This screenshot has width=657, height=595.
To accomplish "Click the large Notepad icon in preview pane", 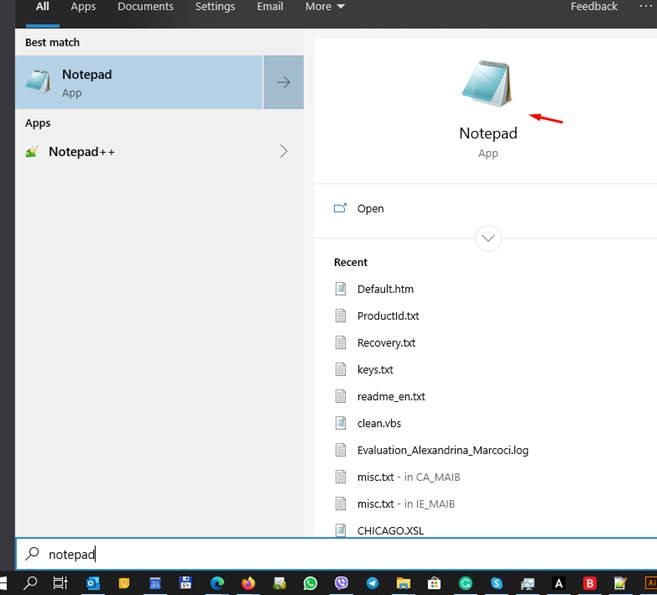I will 488,84.
